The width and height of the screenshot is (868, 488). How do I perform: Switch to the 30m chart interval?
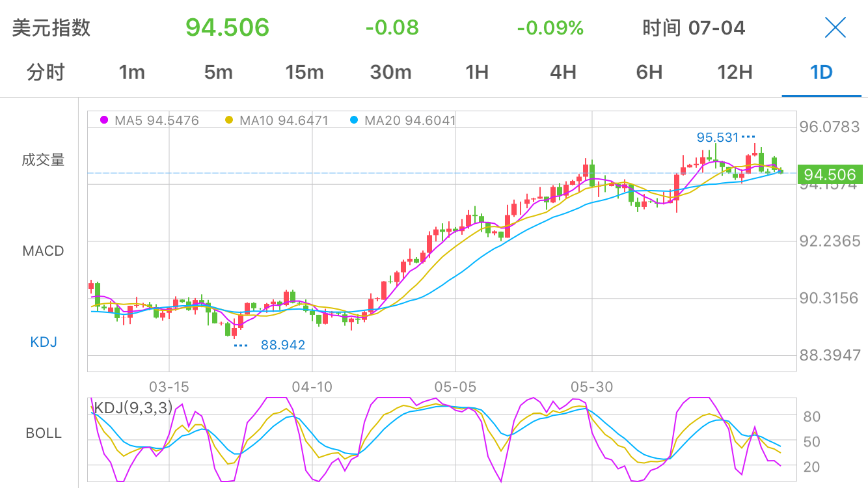[390, 72]
